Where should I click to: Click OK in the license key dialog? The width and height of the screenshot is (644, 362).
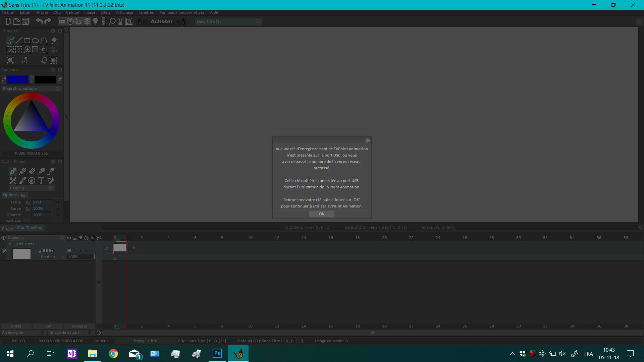(x=322, y=214)
